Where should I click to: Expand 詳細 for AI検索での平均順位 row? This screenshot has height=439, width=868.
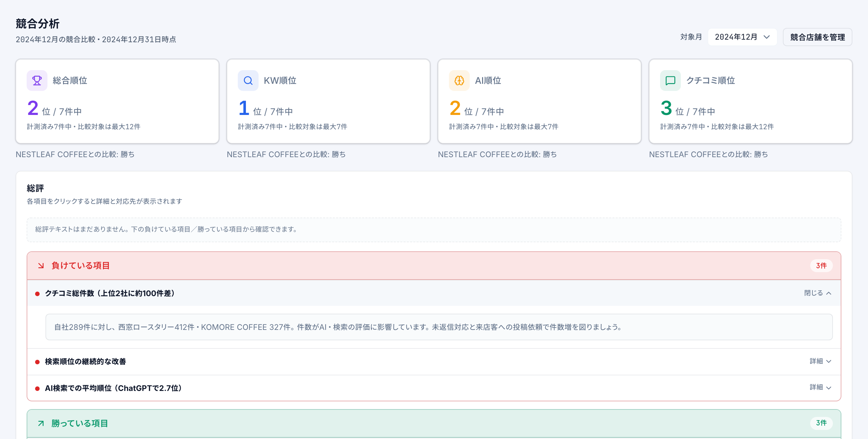coord(821,388)
